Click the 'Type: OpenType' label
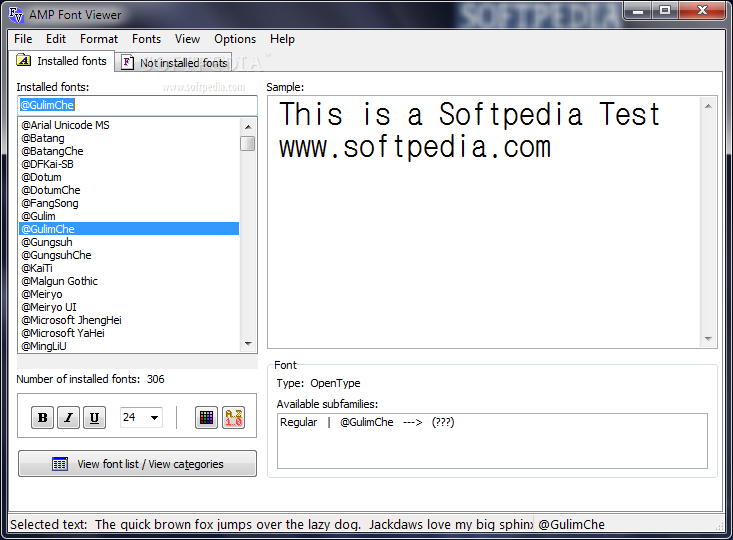 318,383
